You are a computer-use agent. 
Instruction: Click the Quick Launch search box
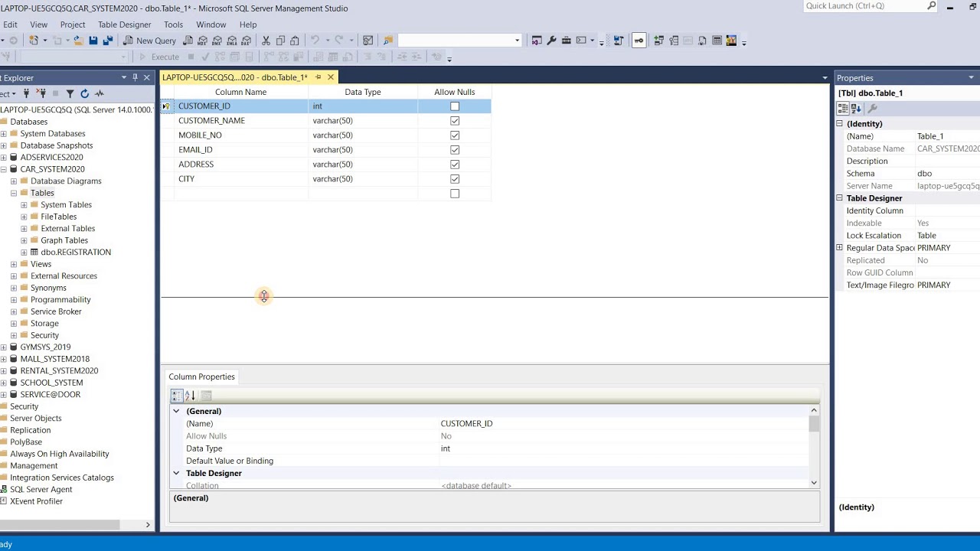[x=871, y=6]
